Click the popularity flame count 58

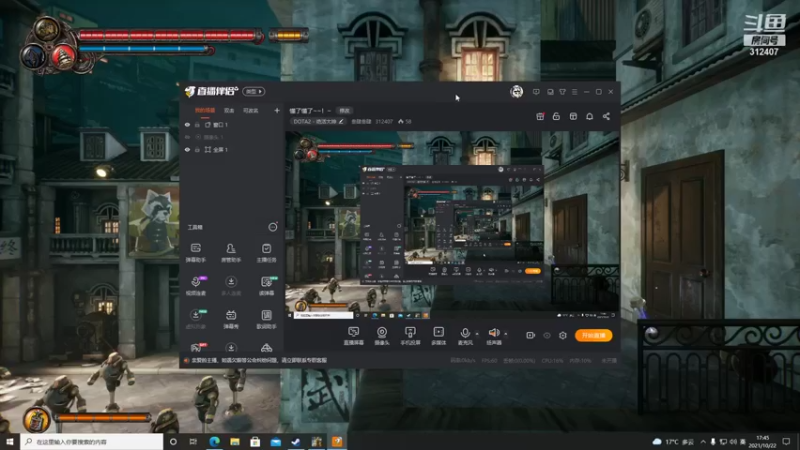[405, 121]
